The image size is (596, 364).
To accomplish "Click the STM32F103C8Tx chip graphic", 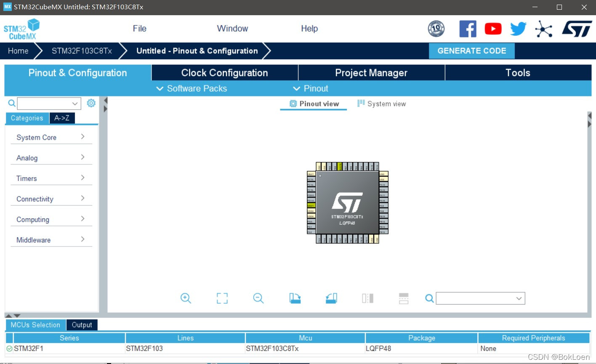I will 347,203.
